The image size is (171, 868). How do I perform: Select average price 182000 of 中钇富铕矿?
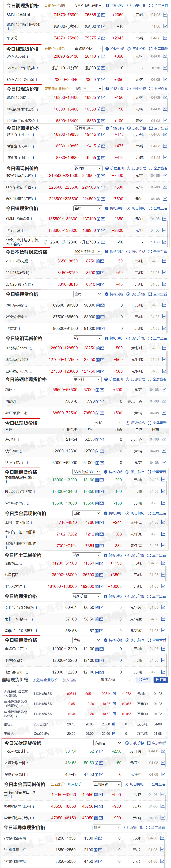(x=88, y=587)
